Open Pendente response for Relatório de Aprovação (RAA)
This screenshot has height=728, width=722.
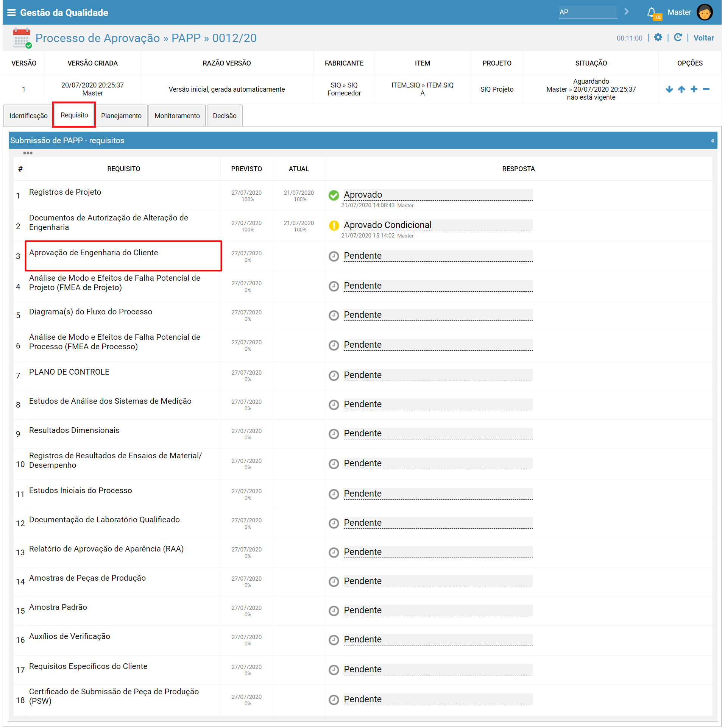[x=438, y=552]
